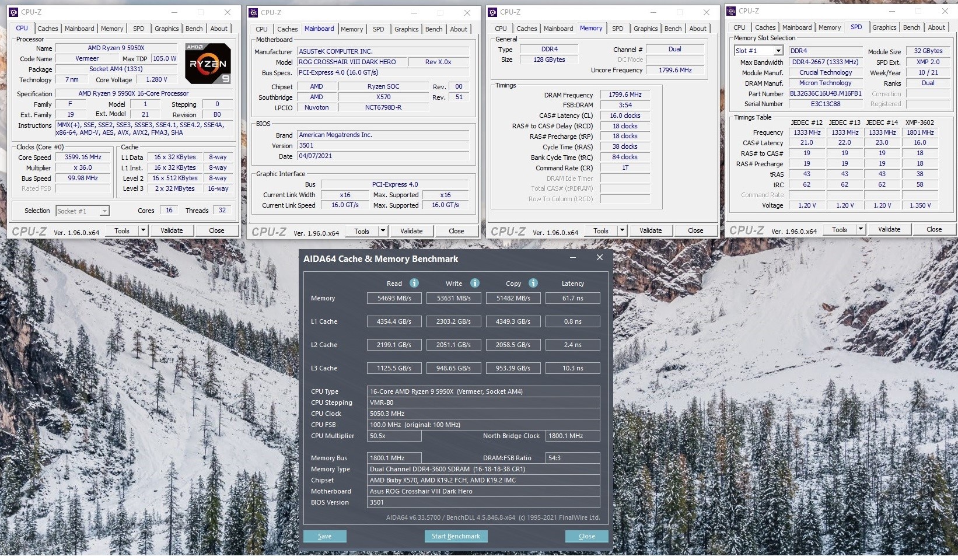This screenshot has height=560, width=958.
Task: Select the CPU tab in the CPU-Z memory window
Action: click(501, 29)
